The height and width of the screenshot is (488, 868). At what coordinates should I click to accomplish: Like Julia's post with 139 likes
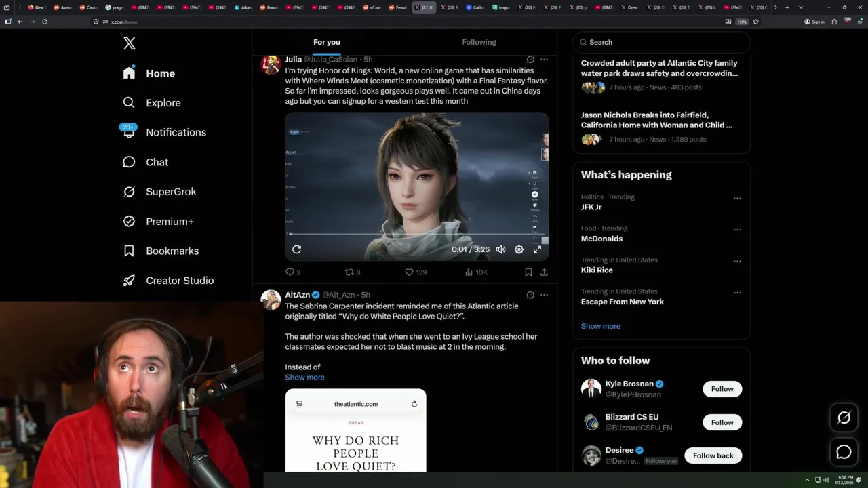416,272
